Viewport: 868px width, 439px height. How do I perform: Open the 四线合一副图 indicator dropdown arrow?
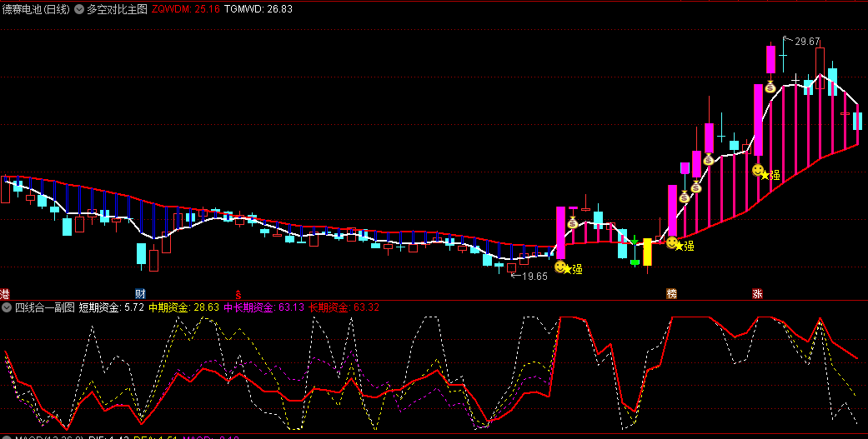pos(8,307)
